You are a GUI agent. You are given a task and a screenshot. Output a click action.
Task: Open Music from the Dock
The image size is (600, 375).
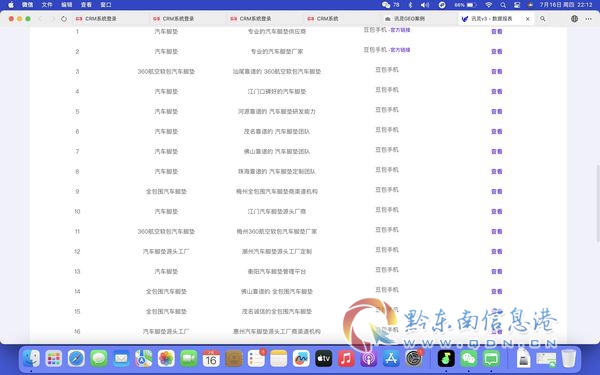(346, 359)
